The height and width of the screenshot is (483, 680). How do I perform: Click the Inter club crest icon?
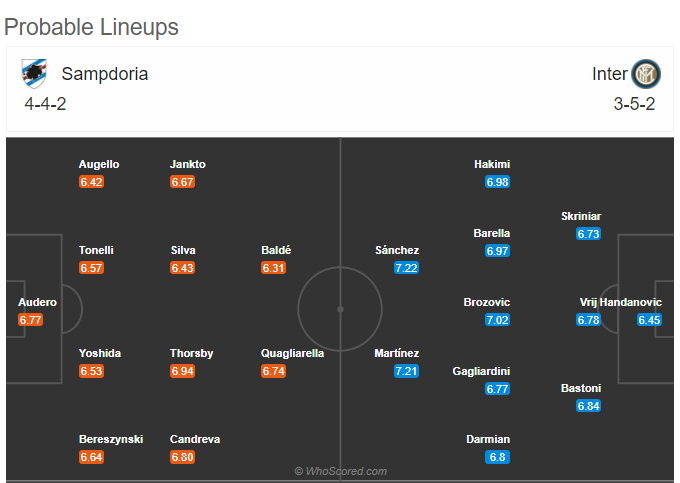646,74
